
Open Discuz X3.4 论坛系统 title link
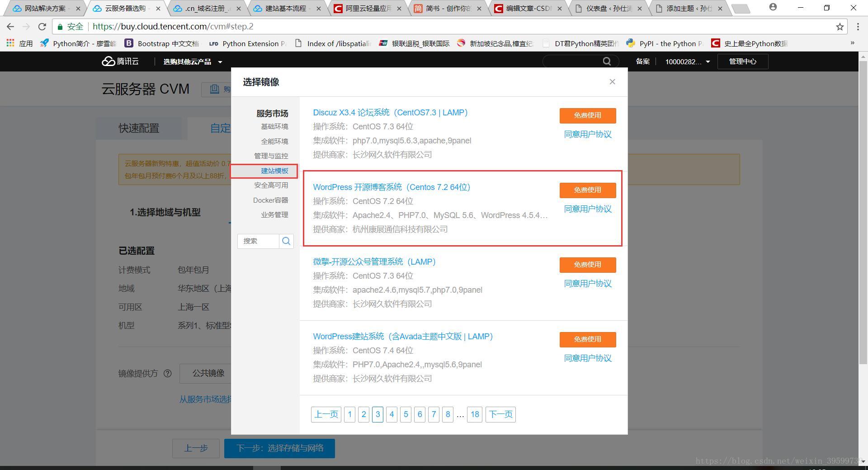click(390, 113)
